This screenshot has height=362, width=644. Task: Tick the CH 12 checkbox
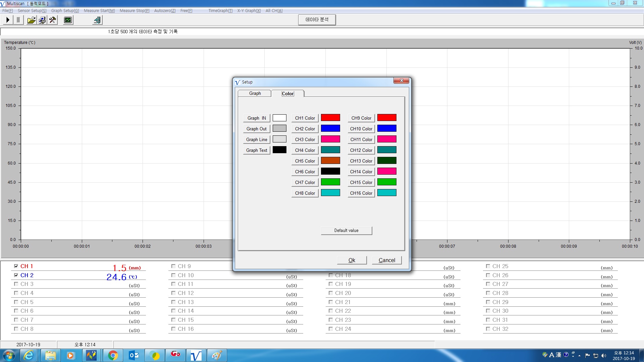pyautogui.click(x=173, y=293)
